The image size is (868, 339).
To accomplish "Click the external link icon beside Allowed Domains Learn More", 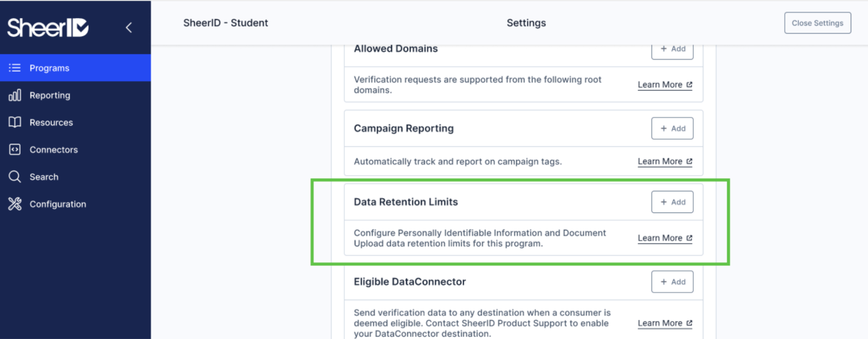I will [689, 85].
